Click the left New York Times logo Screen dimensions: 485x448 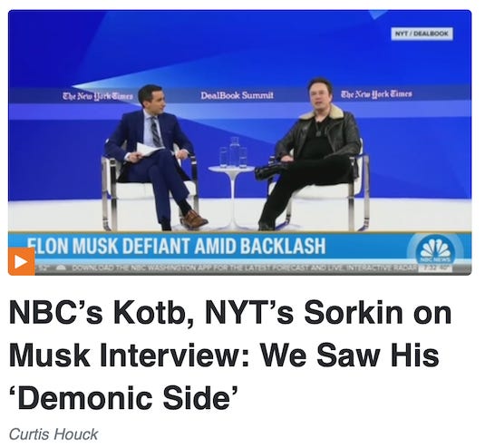(x=98, y=96)
